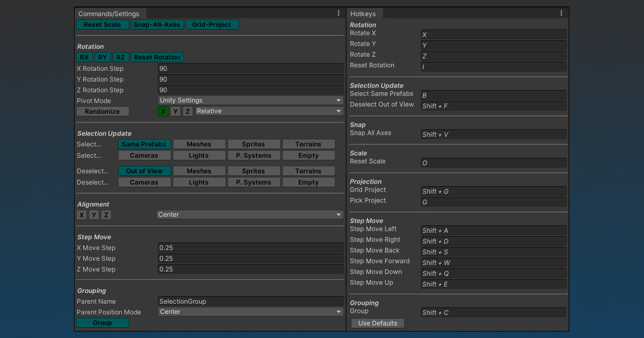The height and width of the screenshot is (338, 644).
Task: Toggle Y axis for randomize
Action: [x=175, y=112]
